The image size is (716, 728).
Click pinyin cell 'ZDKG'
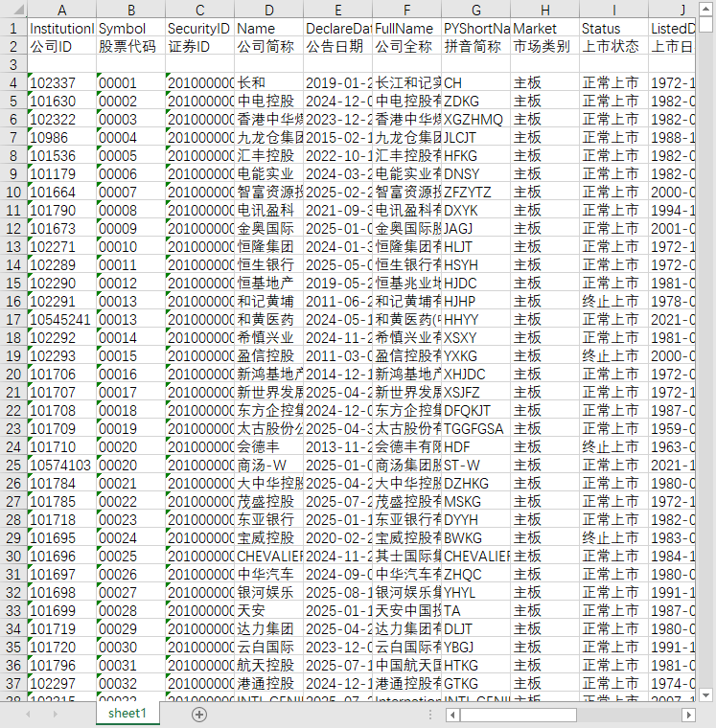[475, 101]
